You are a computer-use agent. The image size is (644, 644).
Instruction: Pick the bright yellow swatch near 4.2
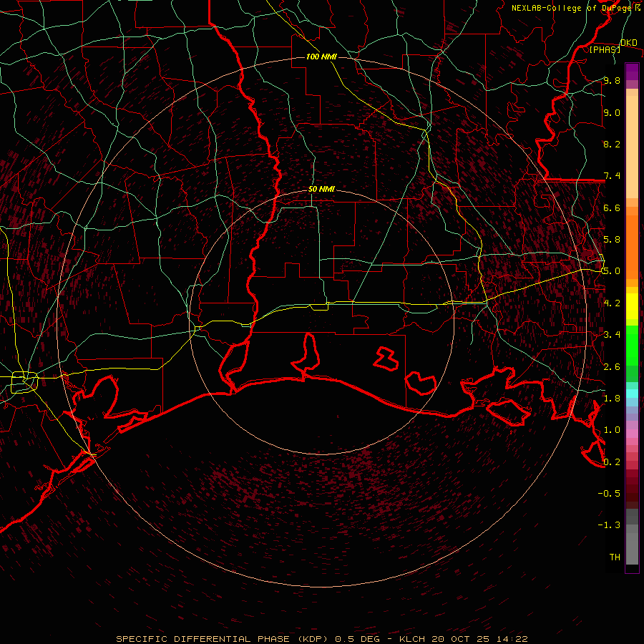click(632, 306)
